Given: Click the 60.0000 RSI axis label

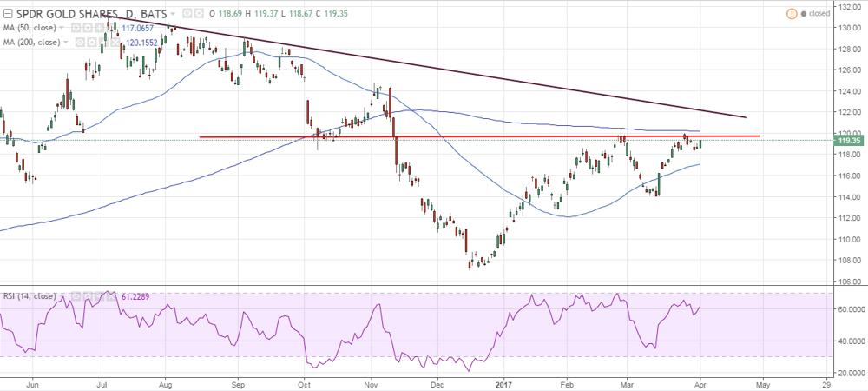Looking at the screenshot, I should [851, 309].
